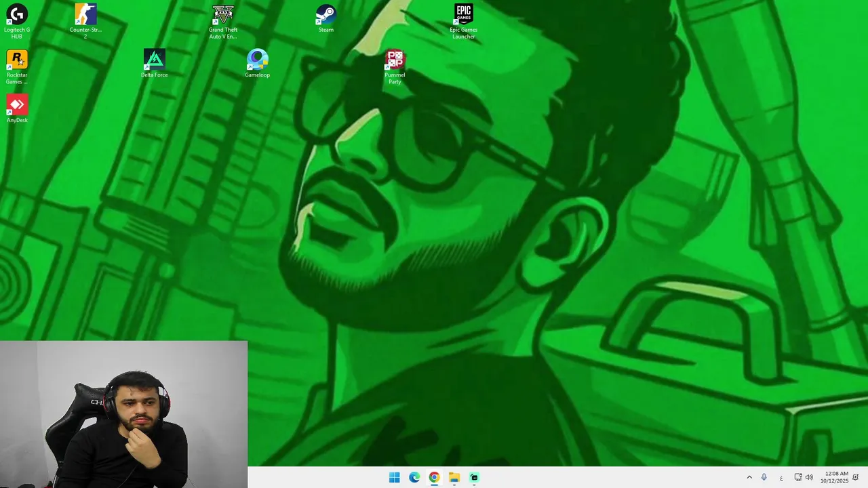Switch to Google Chrome in the taskbar
This screenshot has width=868, height=488.
pos(434,477)
